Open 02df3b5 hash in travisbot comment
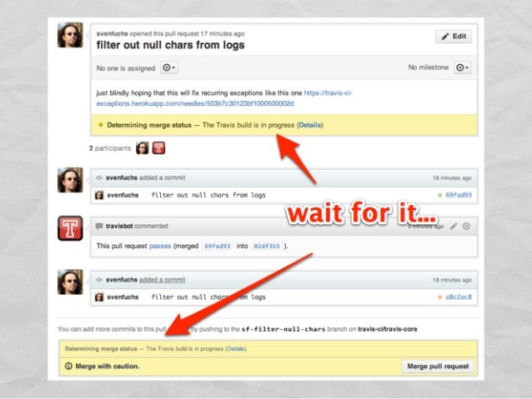This screenshot has height=399, width=532. 267,246
